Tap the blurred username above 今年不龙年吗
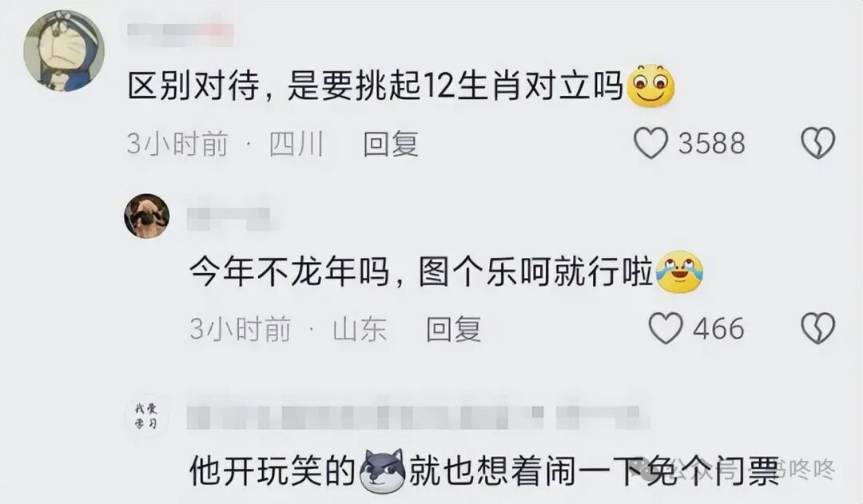The height and width of the screenshot is (504, 863). (233, 218)
